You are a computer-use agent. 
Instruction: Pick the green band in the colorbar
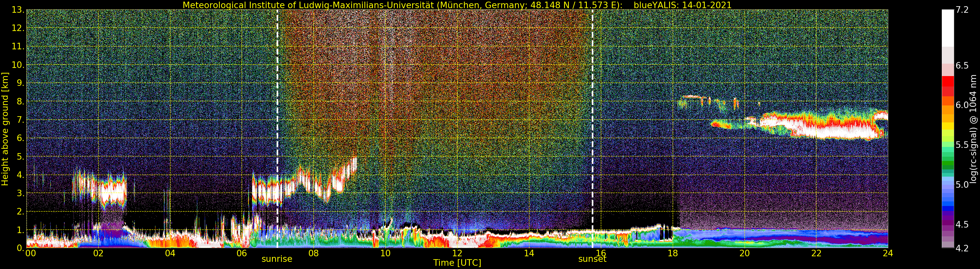tap(947, 164)
